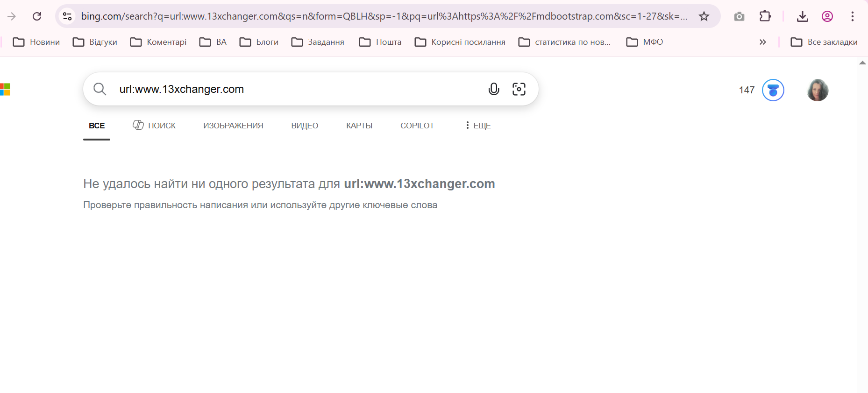Open the МФО bookmarks folder
The height and width of the screenshot is (393, 868).
pos(645,42)
